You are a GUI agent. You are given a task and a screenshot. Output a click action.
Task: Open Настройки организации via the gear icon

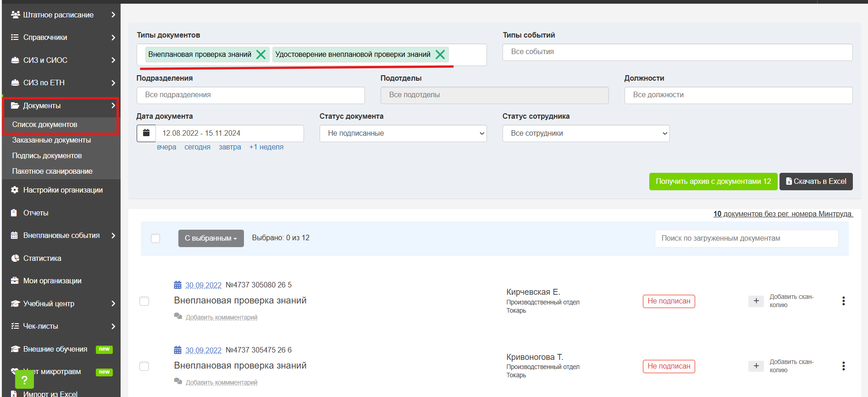click(x=15, y=190)
